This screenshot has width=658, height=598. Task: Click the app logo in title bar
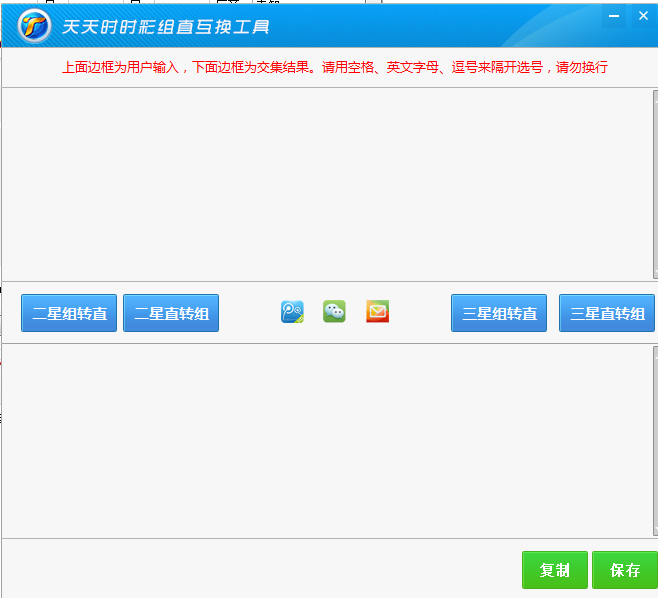coord(34,26)
